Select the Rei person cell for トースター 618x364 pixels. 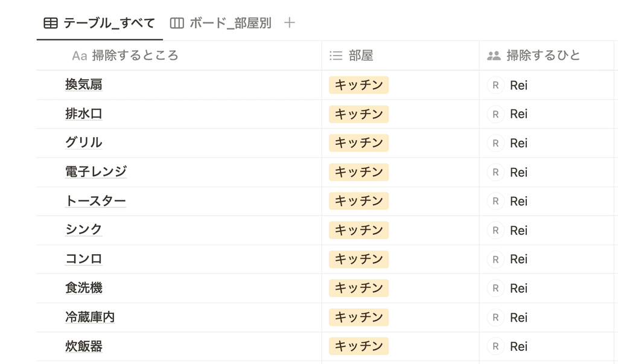547,201
